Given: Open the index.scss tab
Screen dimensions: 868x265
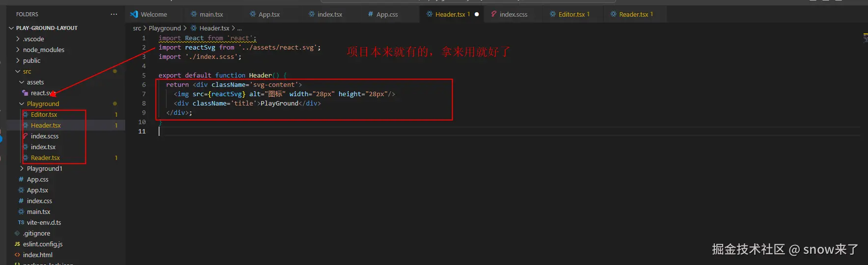Looking at the screenshot, I should click(513, 14).
